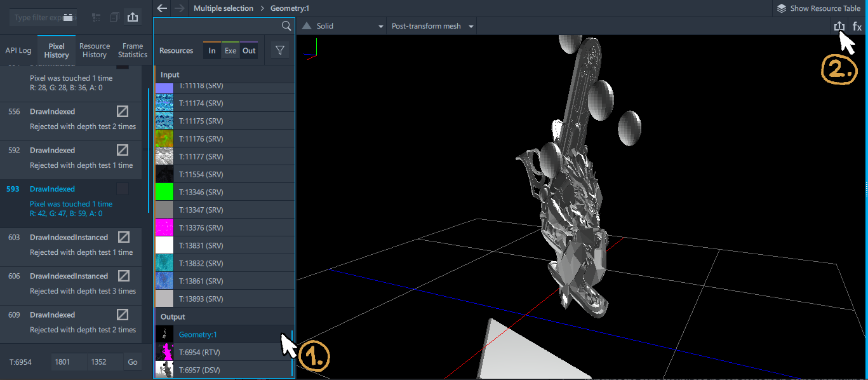Click the search magnifier icon in resource panel
The image size is (868, 380).
point(286,26)
